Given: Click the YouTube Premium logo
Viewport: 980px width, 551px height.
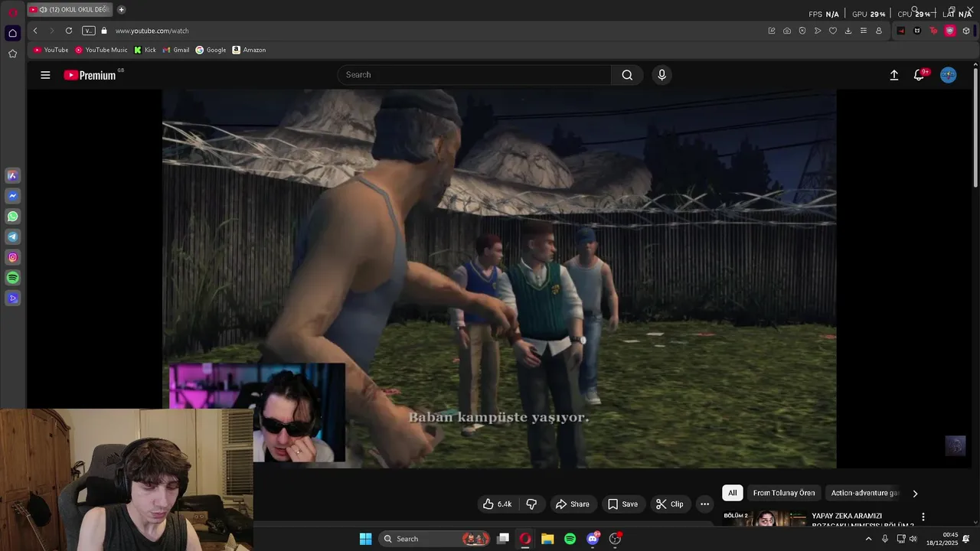Looking at the screenshot, I should (90, 75).
